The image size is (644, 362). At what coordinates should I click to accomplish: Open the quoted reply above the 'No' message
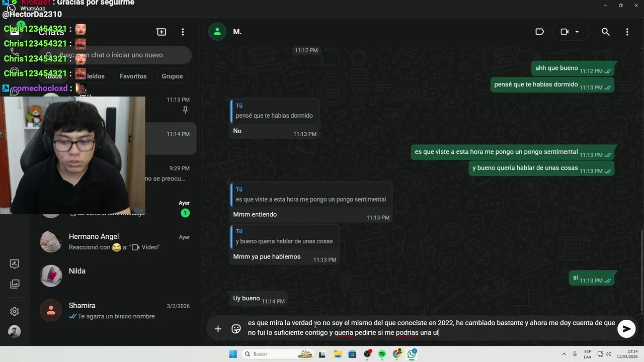point(274,111)
